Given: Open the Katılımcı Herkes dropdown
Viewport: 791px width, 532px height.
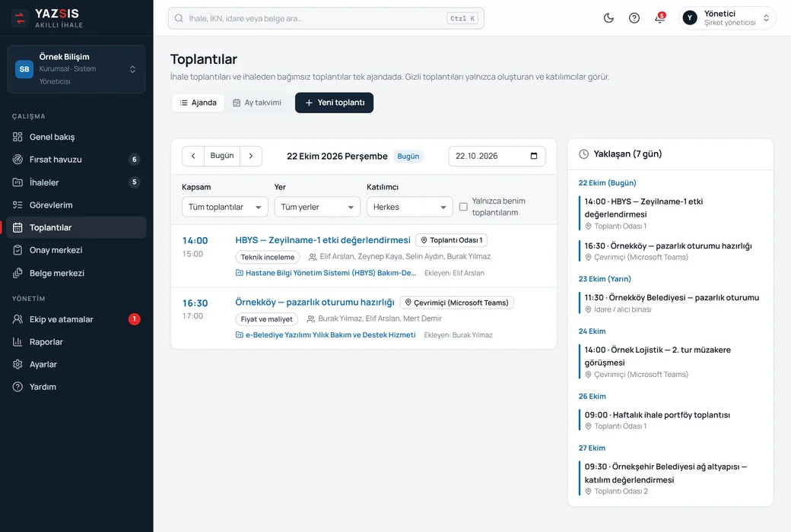Looking at the screenshot, I should [410, 207].
